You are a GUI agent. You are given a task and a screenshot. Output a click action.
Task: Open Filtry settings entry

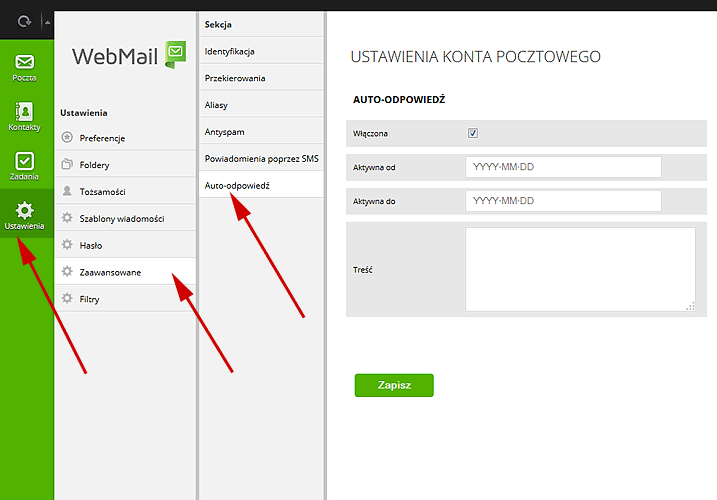point(125,299)
